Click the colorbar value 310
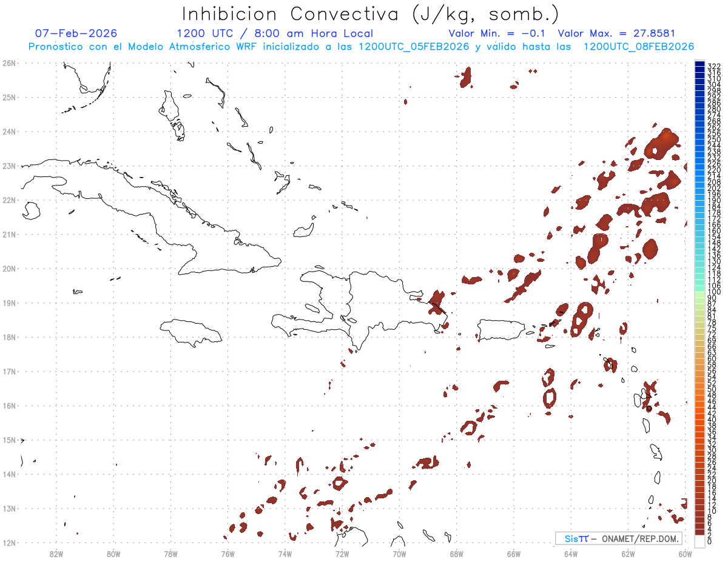Screen dimensions: 728x562 (715, 79)
